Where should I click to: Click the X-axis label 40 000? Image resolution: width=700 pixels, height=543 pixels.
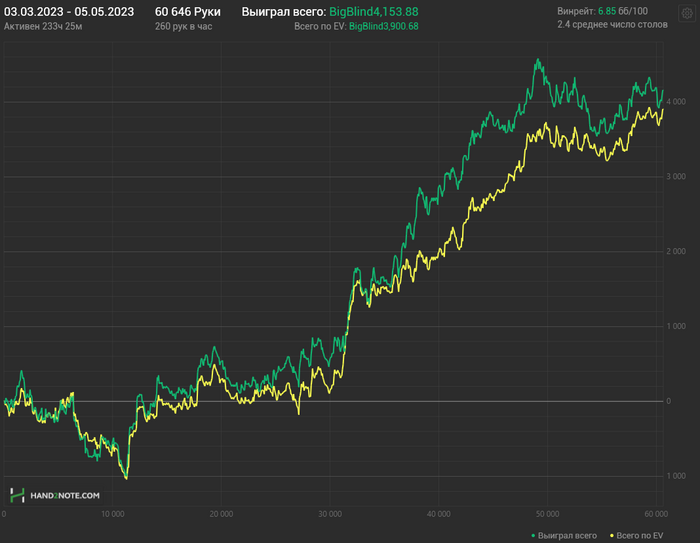[x=438, y=514]
